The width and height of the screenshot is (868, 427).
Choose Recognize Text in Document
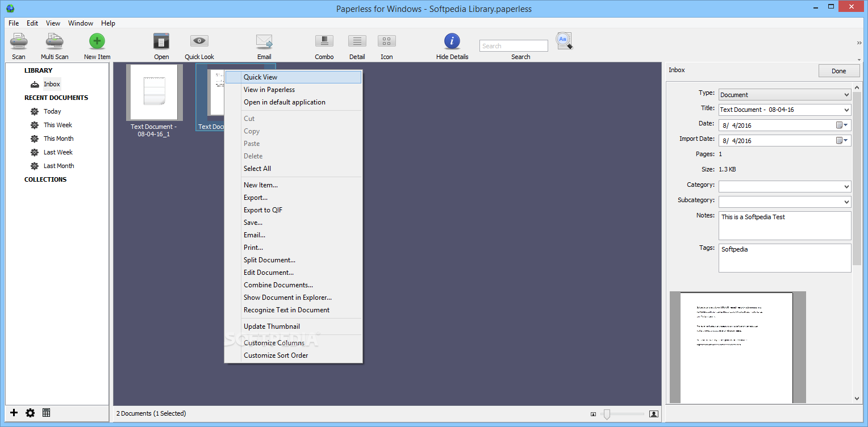pos(294,310)
